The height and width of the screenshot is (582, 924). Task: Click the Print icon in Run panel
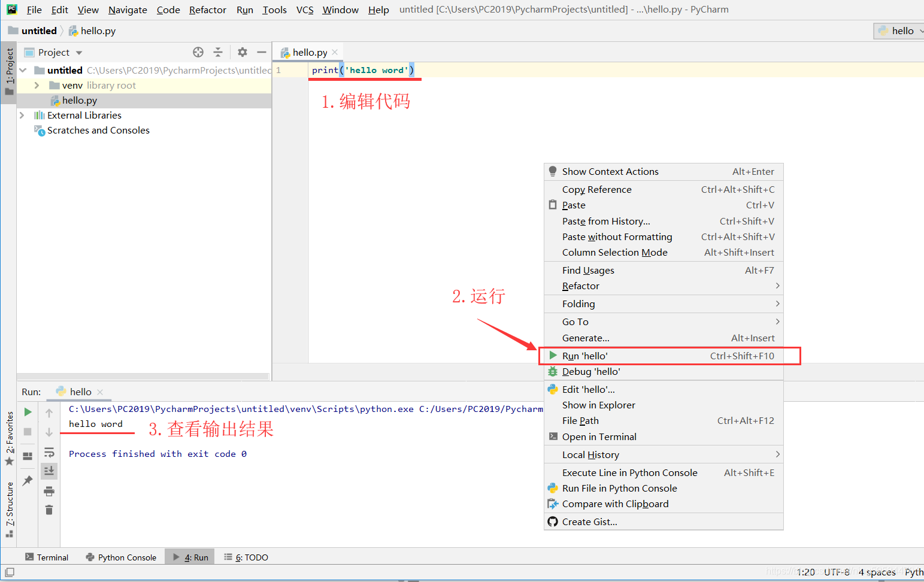49,492
